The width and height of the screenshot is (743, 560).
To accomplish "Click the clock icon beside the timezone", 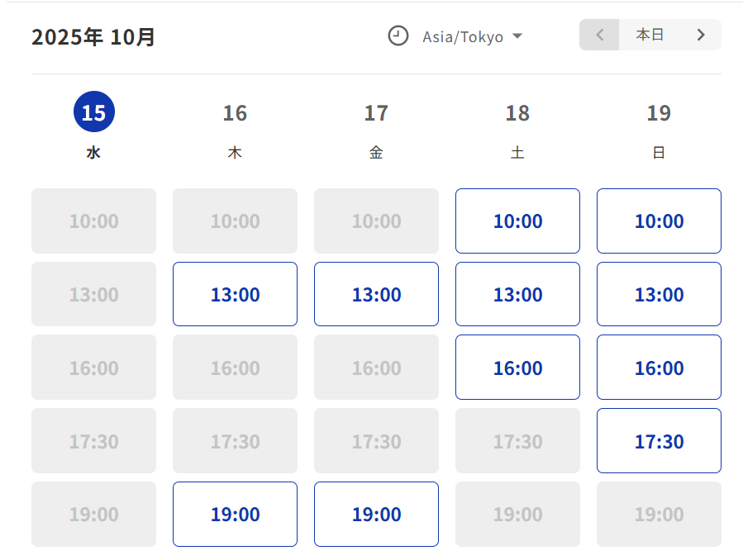I will pos(398,36).
